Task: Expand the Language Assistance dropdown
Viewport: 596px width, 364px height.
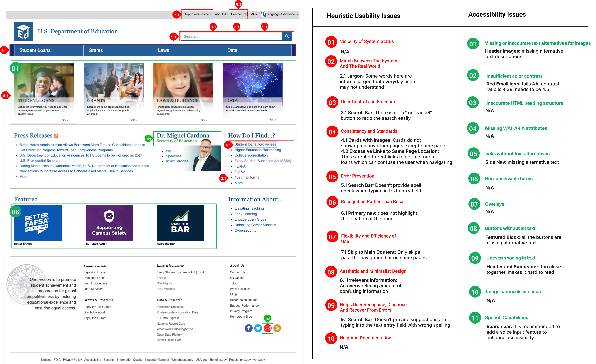Action: click(x=297, y=14)
